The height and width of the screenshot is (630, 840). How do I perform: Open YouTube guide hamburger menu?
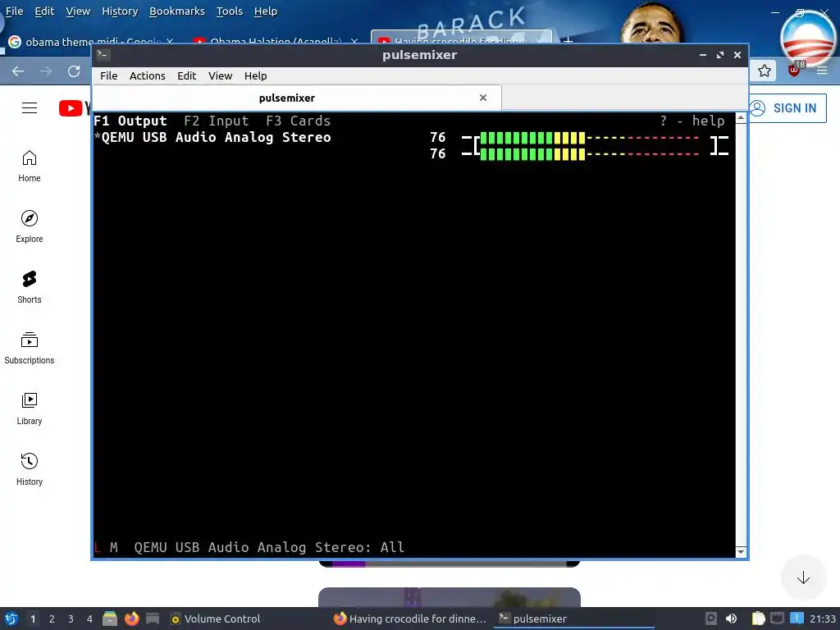pyautogui.click(x=30, y=108)
